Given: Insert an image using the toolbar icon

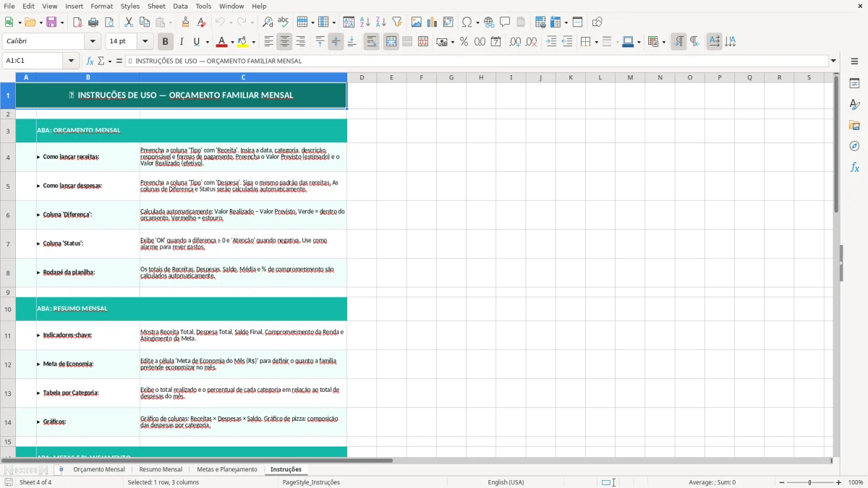Looking at the screenshot, I should coord(417,22).
